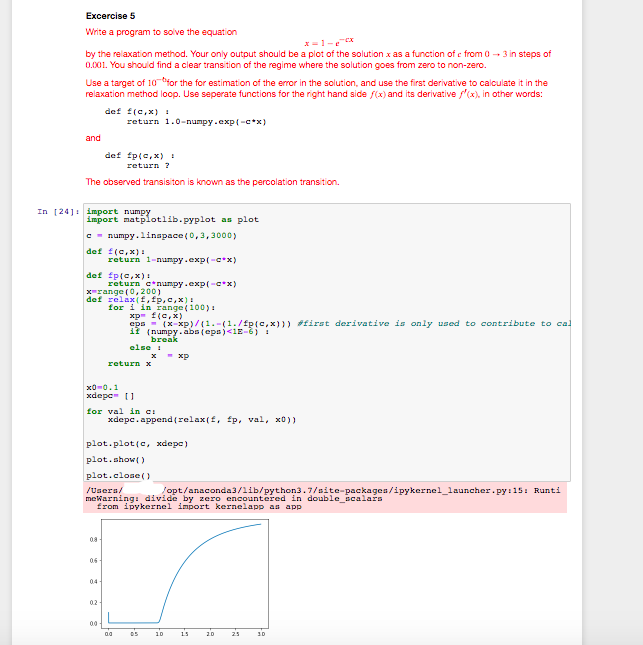643x645 pixels.
Task: Click the line 'plot.close()'
Action: click(118, 476)
